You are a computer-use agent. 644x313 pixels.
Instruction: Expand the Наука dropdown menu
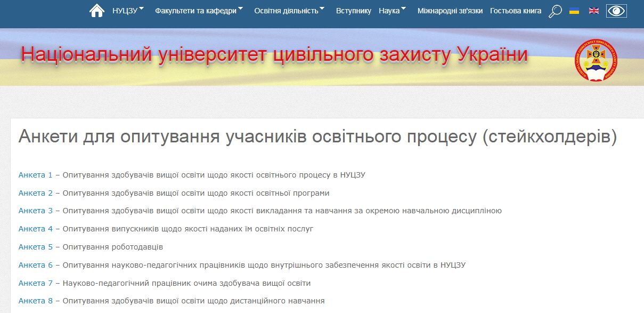coord(392,11)
